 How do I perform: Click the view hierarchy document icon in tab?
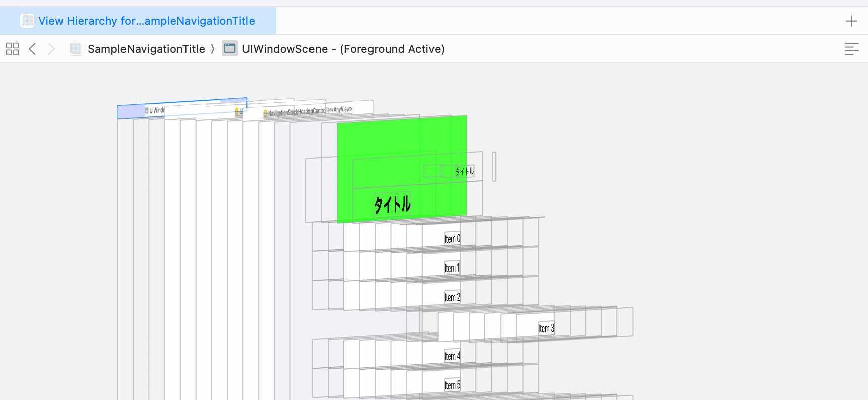[27, 21]
